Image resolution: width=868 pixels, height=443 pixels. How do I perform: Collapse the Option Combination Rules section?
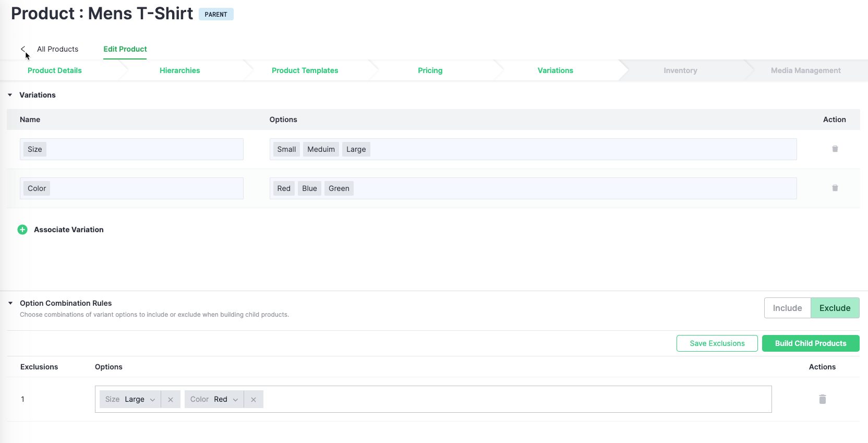(10, 303)
